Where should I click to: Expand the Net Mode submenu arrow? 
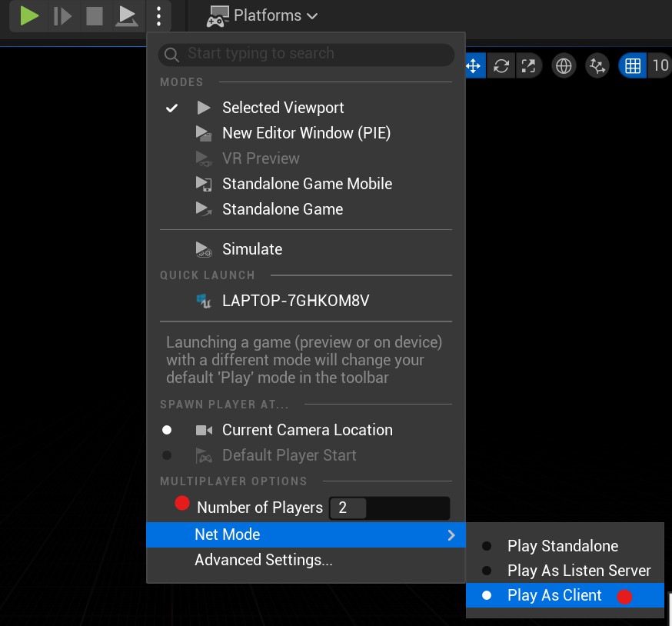click(x=451, y=535)
